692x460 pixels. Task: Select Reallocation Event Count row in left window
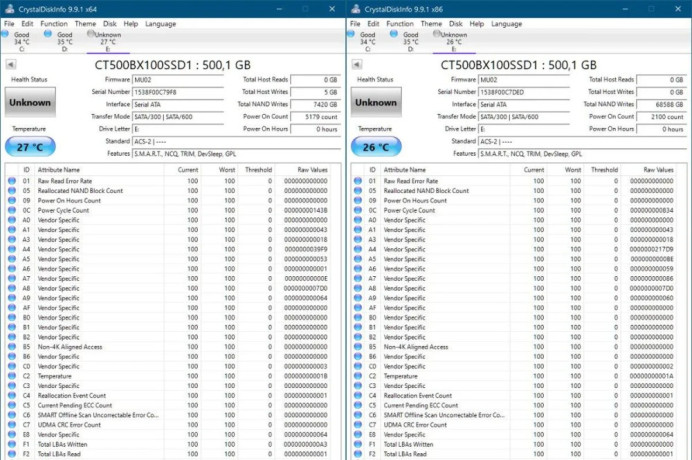(170, 396)
